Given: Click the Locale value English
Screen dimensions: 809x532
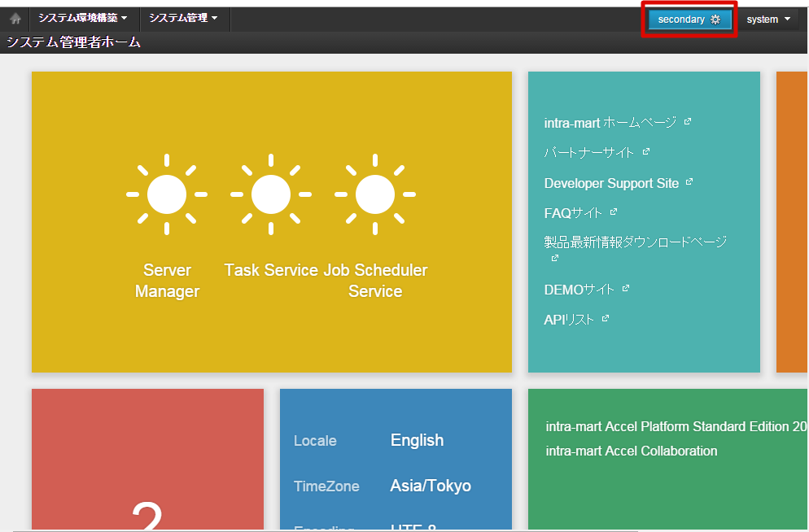Looking at the screenshot, I should pyautogui.click(x=417, y=440).
